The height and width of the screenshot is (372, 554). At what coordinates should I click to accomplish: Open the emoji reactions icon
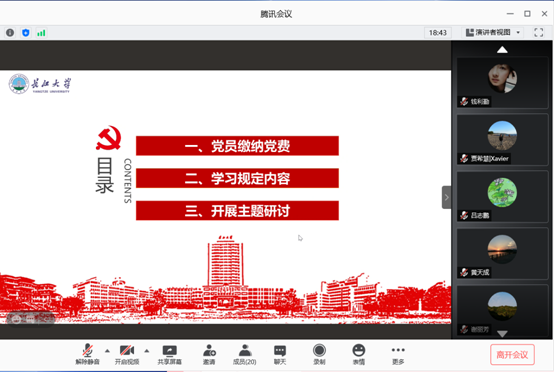[359, 354]
